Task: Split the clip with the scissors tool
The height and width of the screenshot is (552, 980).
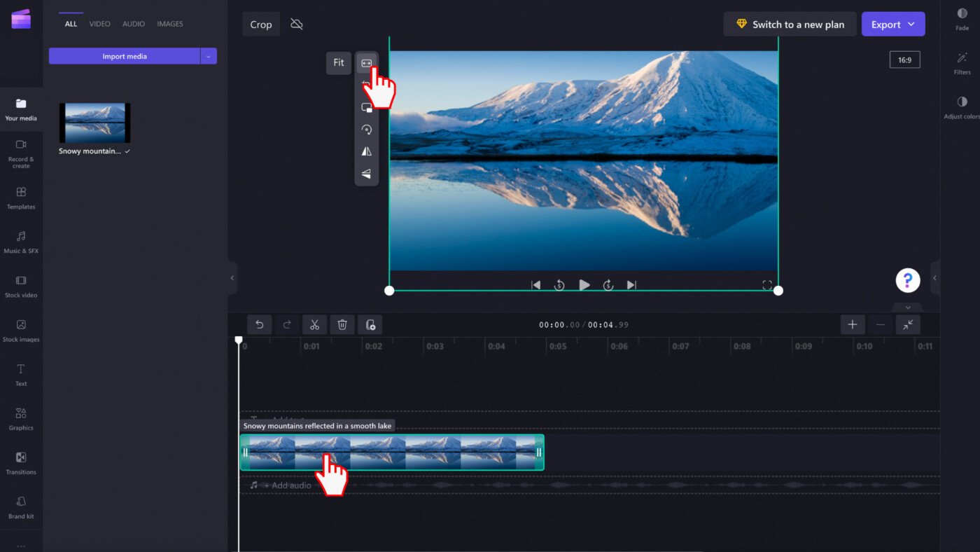Action: 314,324
